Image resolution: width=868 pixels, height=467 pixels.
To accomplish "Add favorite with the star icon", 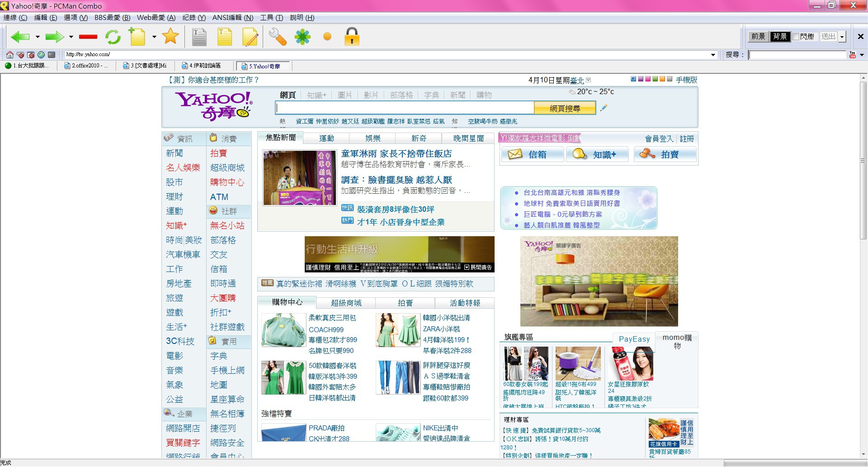I will point(170,36).
